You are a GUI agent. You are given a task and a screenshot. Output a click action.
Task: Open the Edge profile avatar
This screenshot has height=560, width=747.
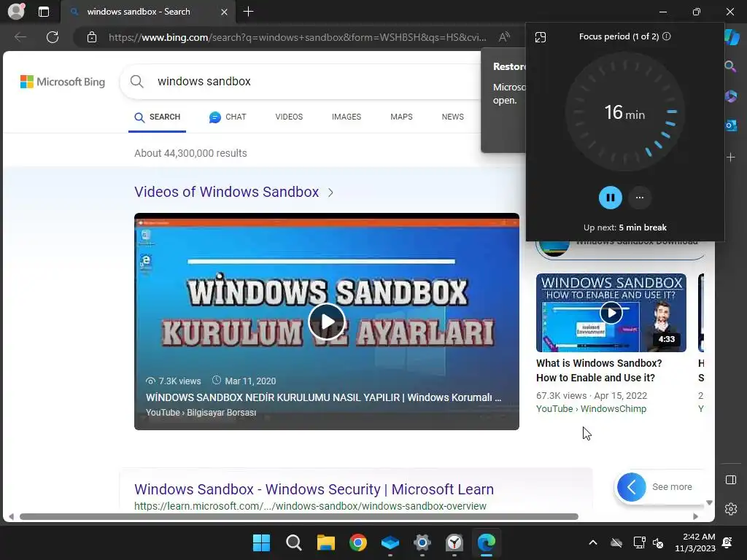(17, 11)
